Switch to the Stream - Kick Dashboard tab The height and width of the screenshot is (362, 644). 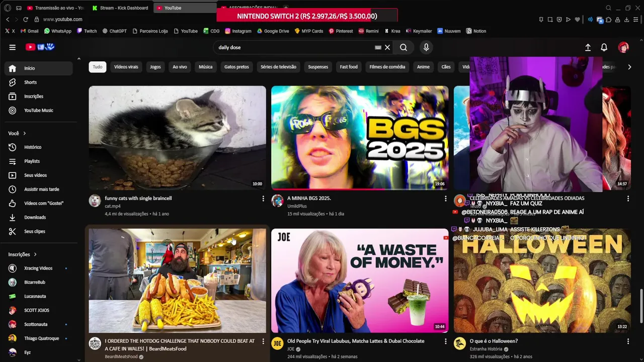pos(120,8)
